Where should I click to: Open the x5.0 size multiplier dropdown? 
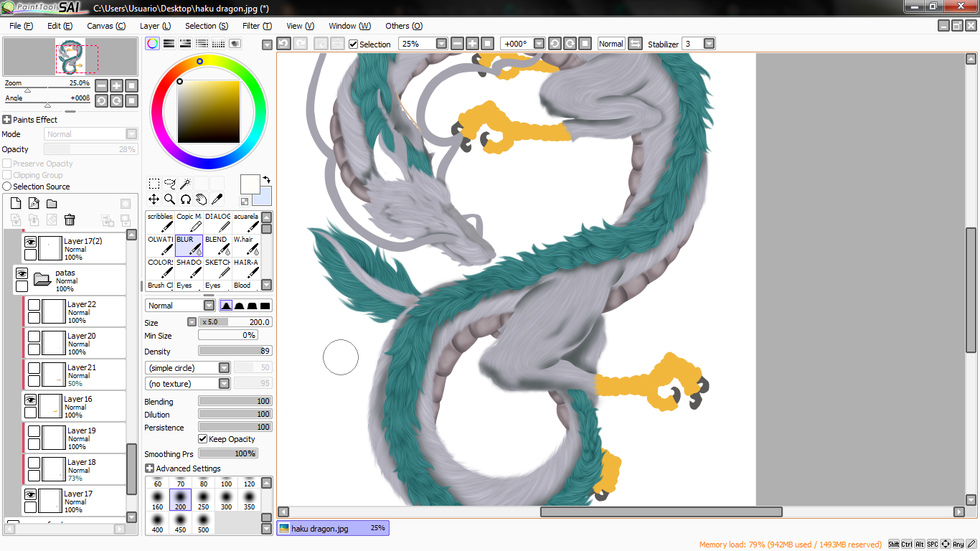pyautogui.click(x=192, y=322)
